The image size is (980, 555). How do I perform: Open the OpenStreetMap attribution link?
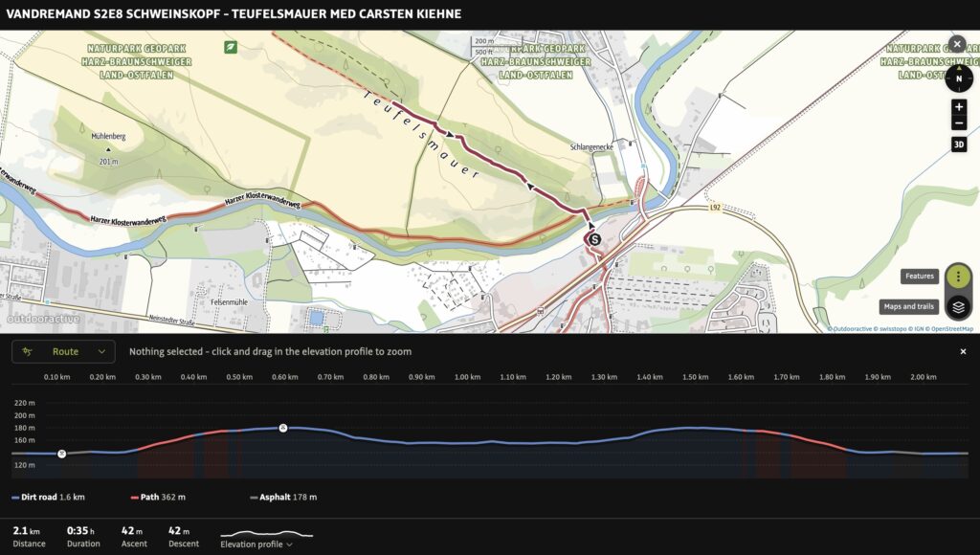click(x=950, y=329)
